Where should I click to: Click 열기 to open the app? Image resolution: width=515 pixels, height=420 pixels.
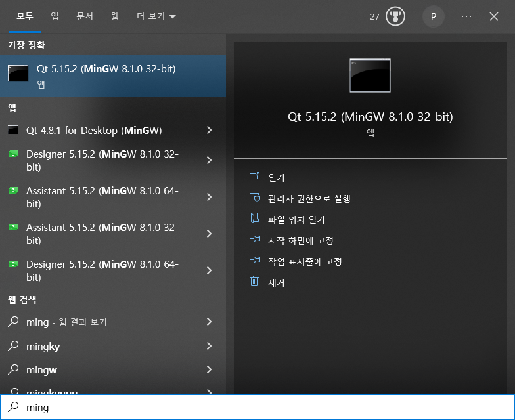point(276,177)
